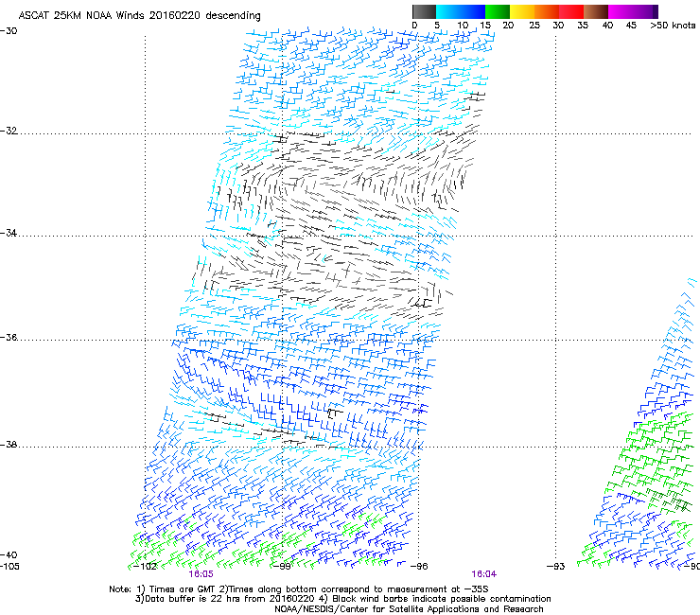700x615 pixels.
Task: Click the latitude label '-40'
Action: coord(9,555)
